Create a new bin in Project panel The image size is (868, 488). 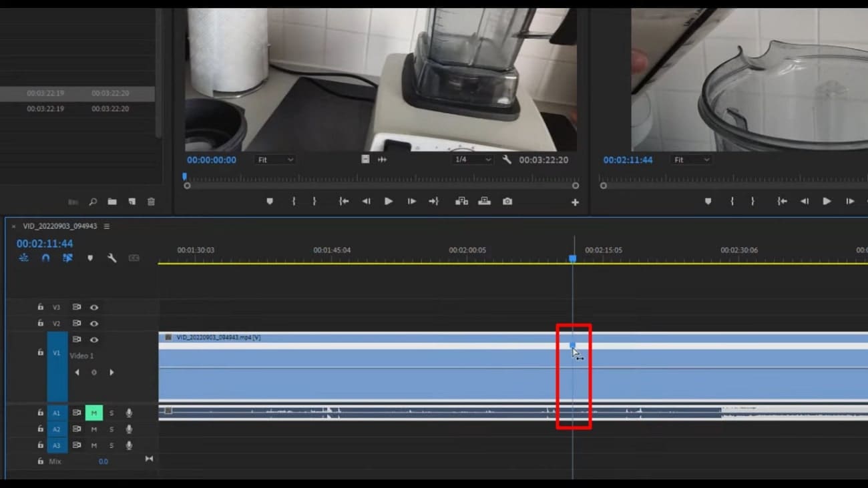[112, 202]
